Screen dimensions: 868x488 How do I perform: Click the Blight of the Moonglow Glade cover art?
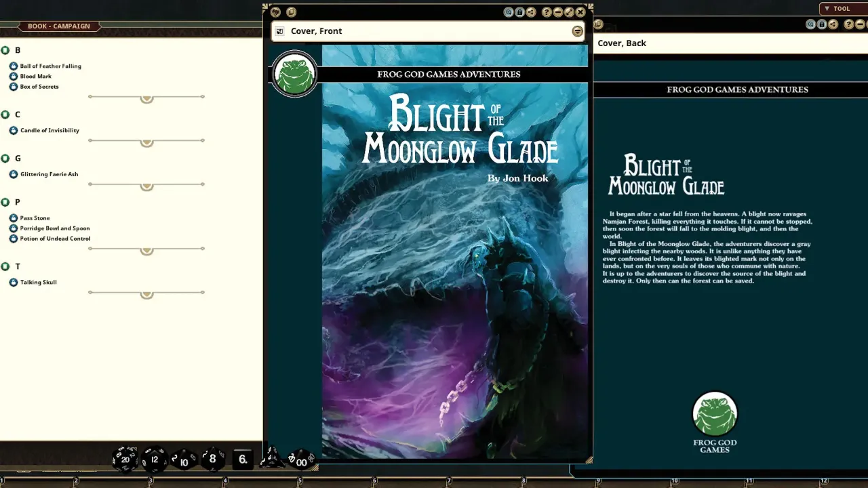[455, 252]
